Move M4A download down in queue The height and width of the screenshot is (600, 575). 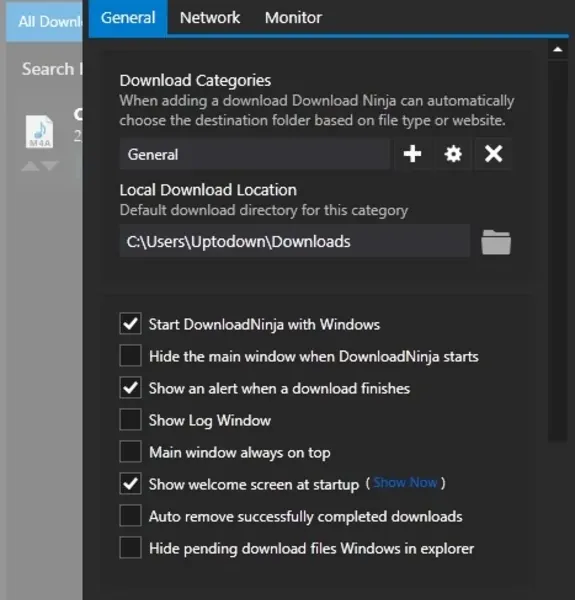50,166
